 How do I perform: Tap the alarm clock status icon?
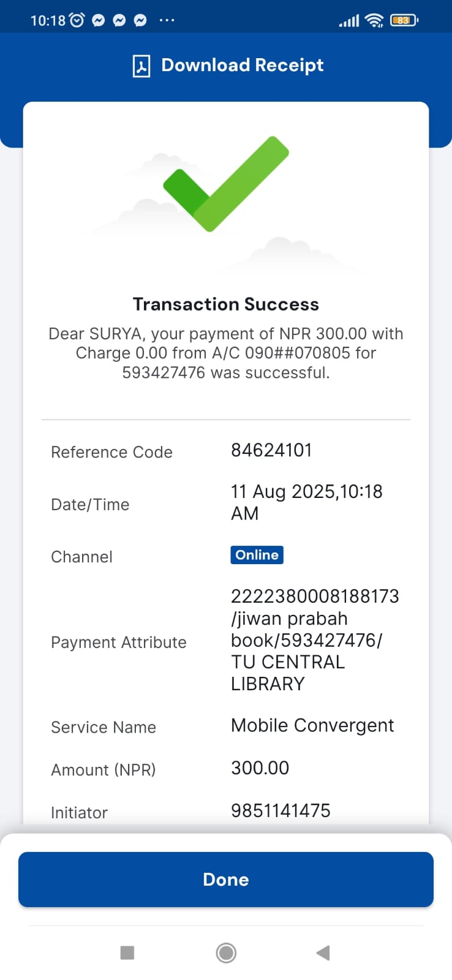coord(77,20)
